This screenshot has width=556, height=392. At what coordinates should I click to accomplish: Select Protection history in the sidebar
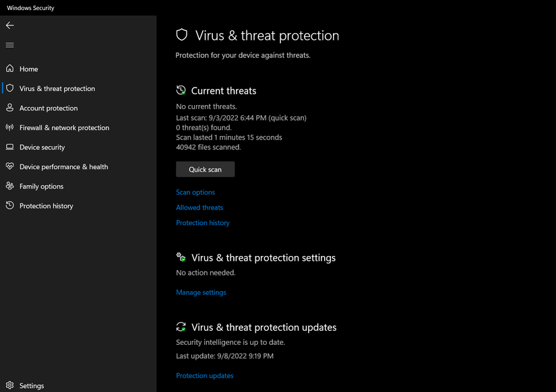[46, 205]
